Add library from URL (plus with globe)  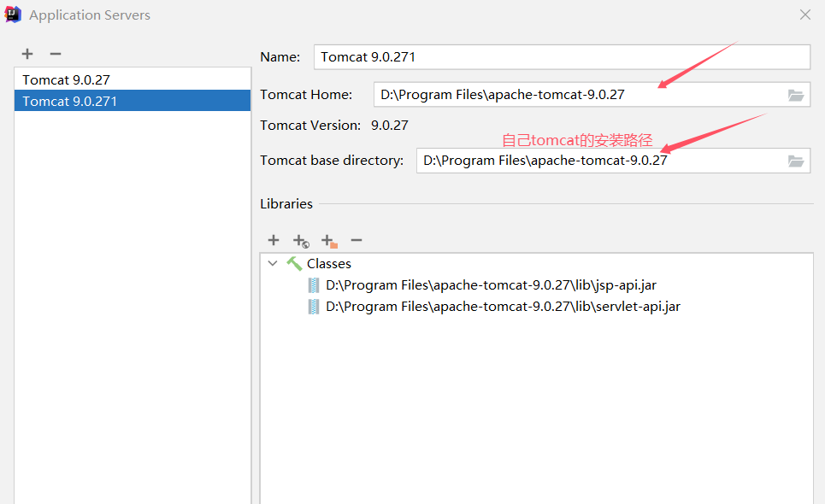(301, 241)
